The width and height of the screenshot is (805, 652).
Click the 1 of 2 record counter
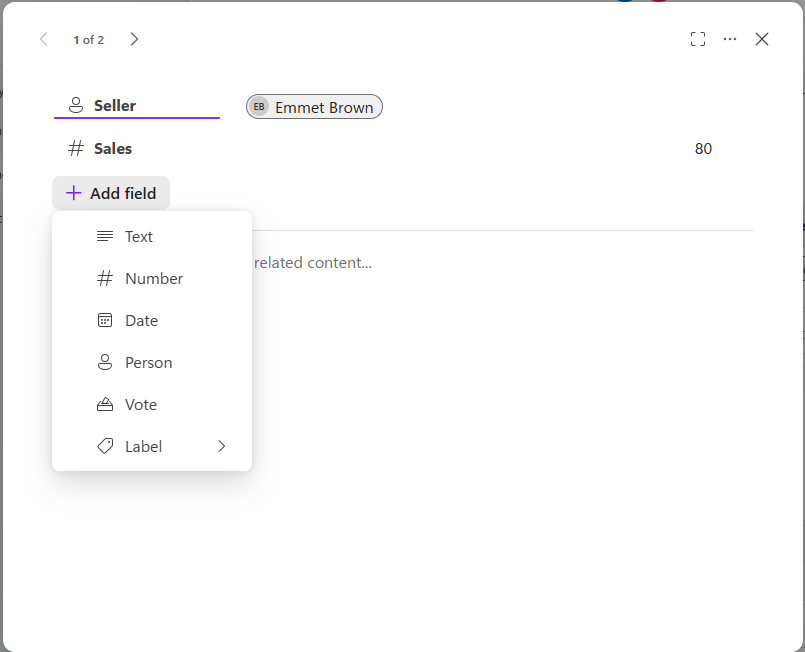[88, 40]
